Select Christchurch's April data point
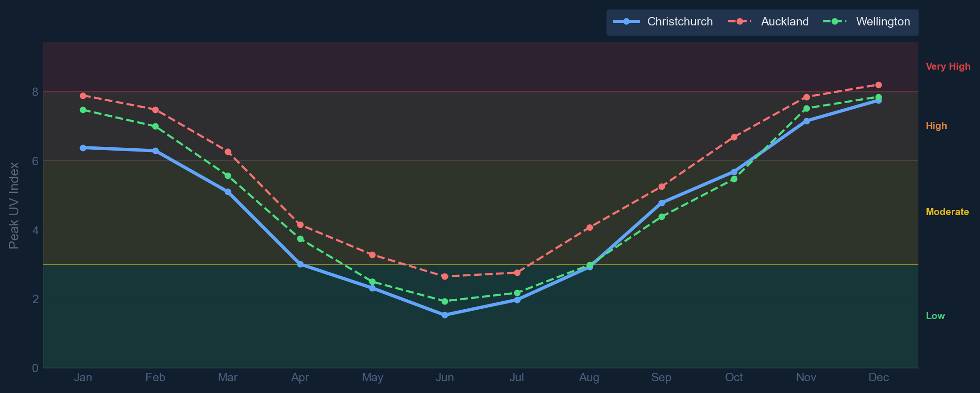980x393 pixels. [300, 265]
